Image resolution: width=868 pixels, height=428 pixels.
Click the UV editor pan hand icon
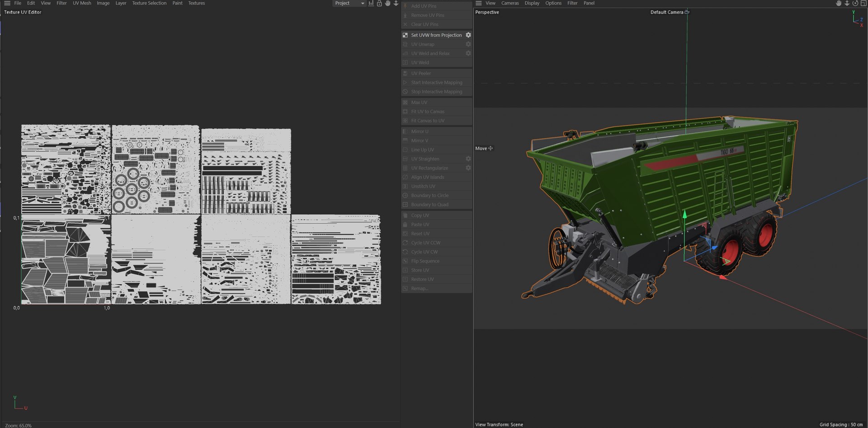pos(387,3)
